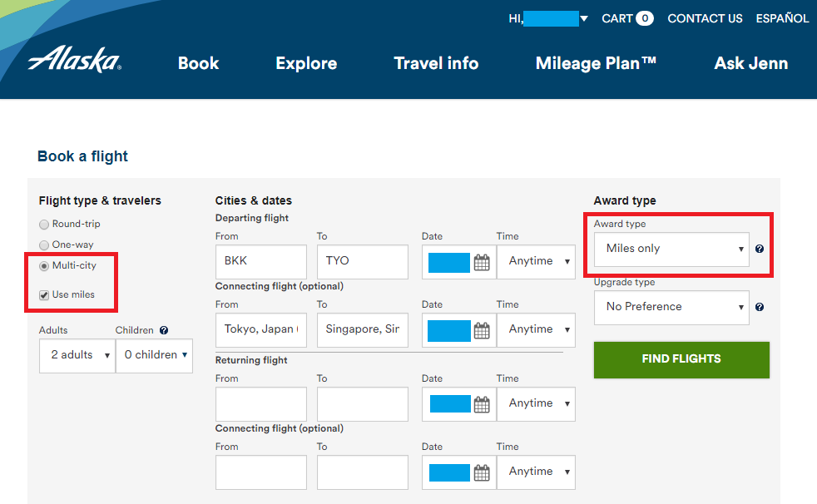The width and height of the screenshot is (817, 504).
Task: Toggle the Use miles checkbox
Action: coord(44,295)
